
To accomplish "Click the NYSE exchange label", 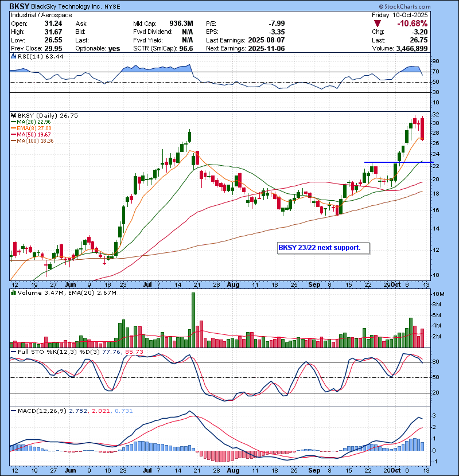I will pyautogui.click(x=112, y=7).
